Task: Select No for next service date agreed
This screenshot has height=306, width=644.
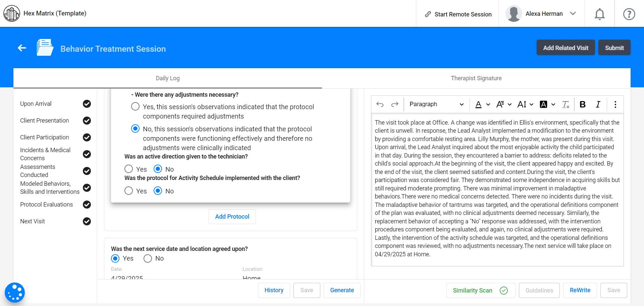Action: click(148, 258)
